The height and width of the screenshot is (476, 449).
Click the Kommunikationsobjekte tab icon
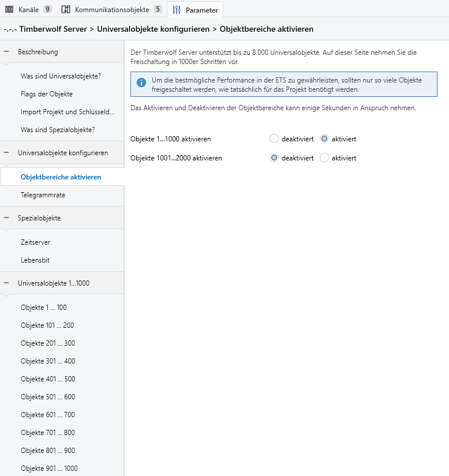(x=66, y=9)
